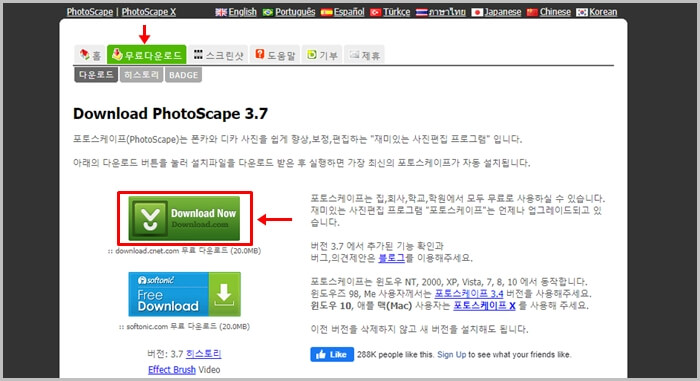Switch language to Korean
Screen dimensions: 700x381
click(x=603, y=12)
